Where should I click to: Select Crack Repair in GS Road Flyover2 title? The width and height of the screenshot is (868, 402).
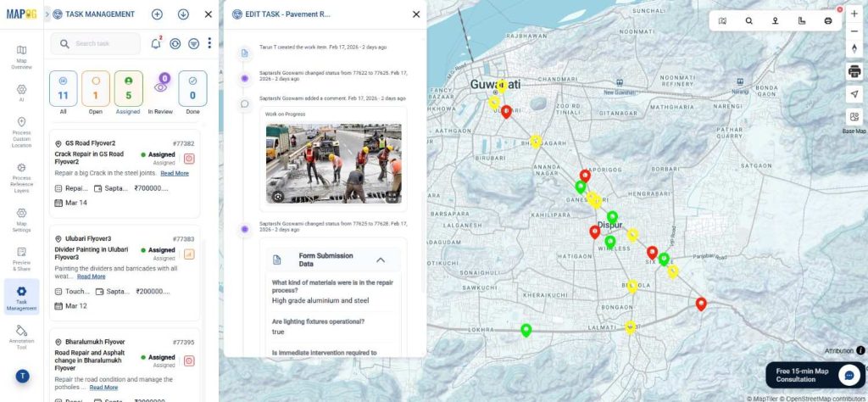89,158
